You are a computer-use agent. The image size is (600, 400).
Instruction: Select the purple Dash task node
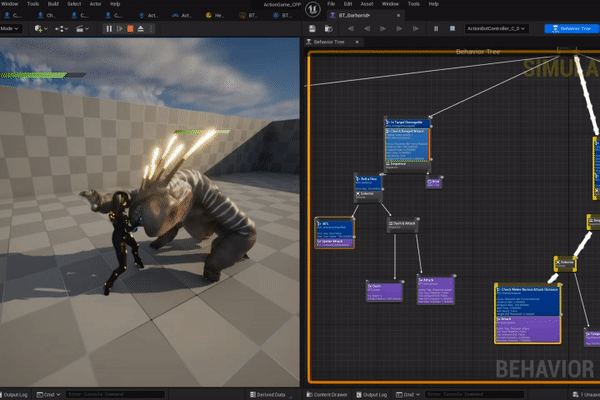384,292
